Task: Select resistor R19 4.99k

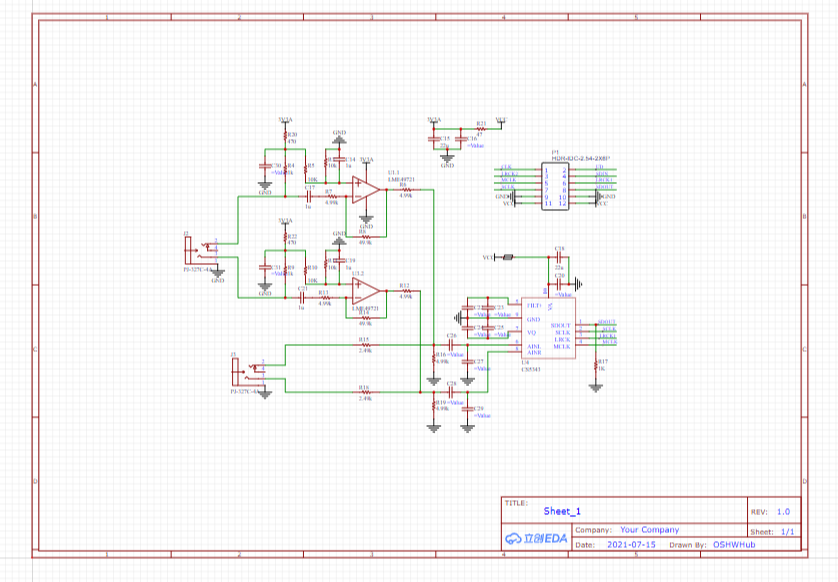Action: pyautogui.click(x=434, y=406)
